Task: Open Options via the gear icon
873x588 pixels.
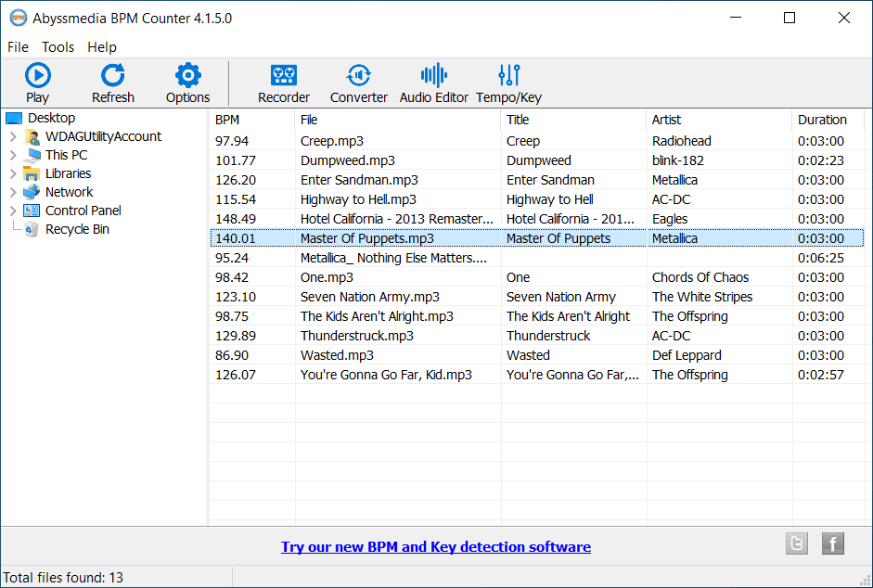Action: [x=188, y=75]
